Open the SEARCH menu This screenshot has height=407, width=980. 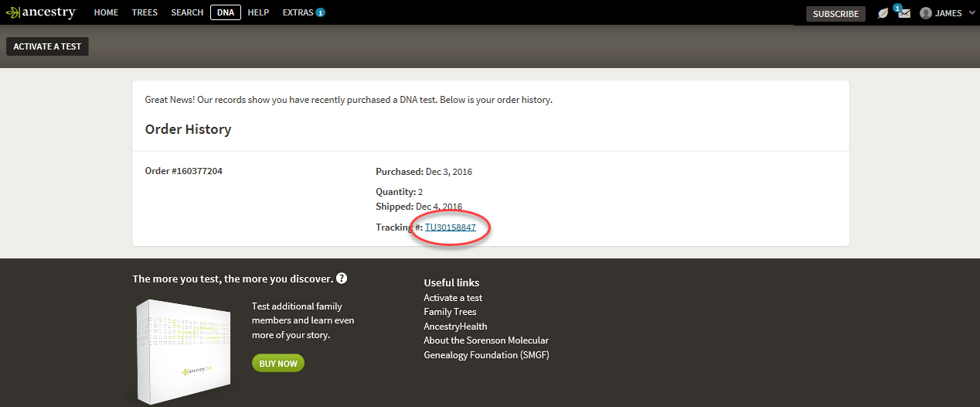coord(187,12)
